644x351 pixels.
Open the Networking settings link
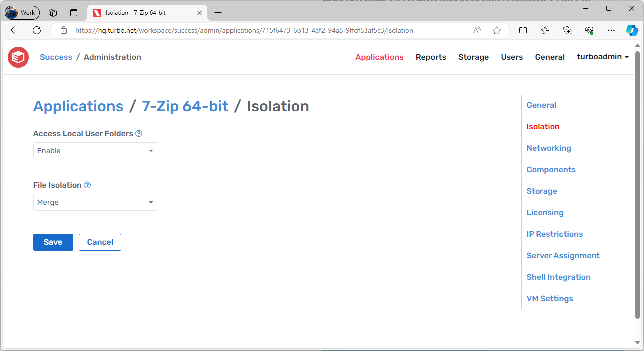click(x=549, y=148)
